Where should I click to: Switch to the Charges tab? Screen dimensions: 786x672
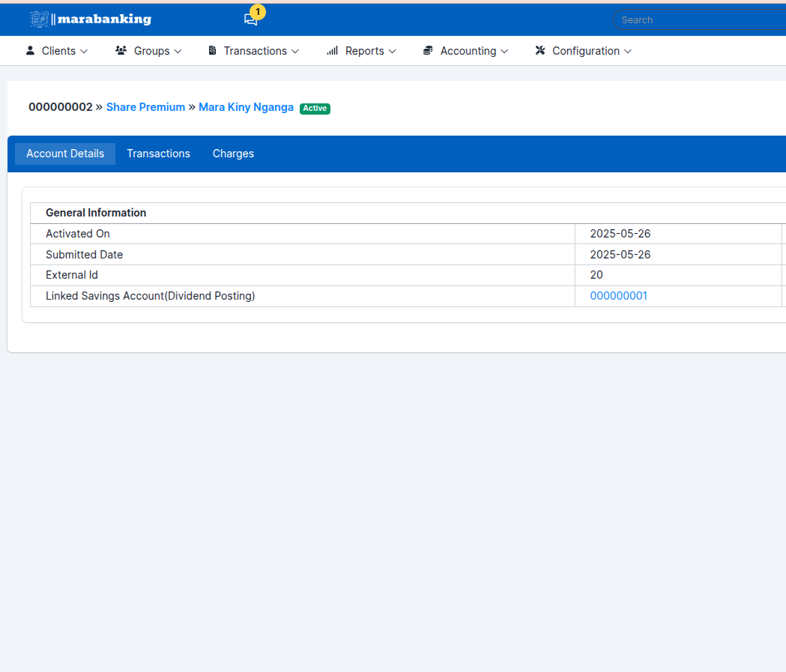tap(233, 154)
